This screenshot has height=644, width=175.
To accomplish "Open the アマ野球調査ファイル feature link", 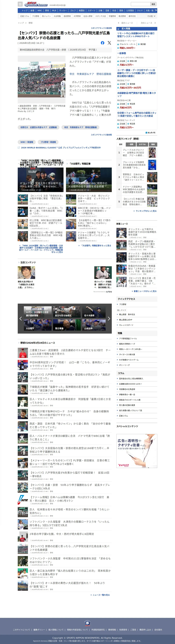I will tap(128, 338).
